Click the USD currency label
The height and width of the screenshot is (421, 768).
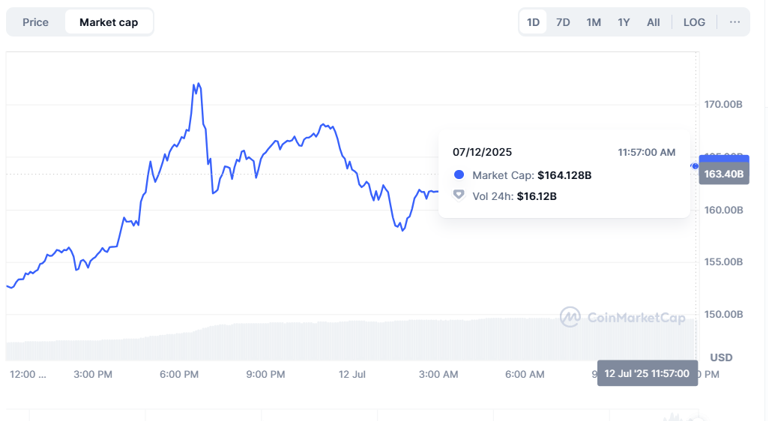[x=721, y=357]
